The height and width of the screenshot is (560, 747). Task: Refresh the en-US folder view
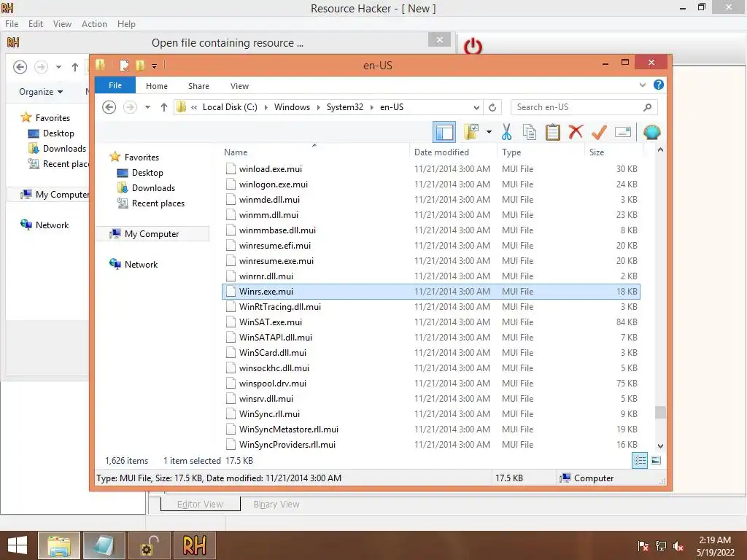(x=492, y=107)
